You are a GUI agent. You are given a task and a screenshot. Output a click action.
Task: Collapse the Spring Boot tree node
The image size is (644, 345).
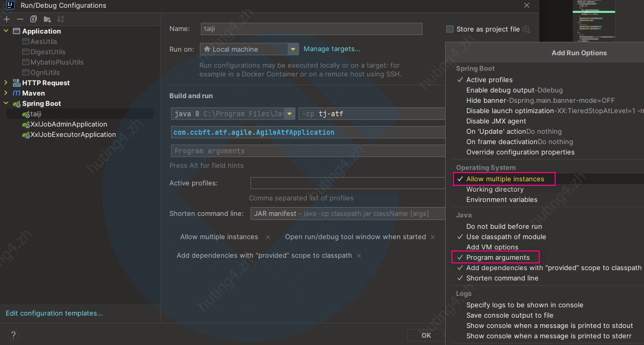(x=6, y=104)
